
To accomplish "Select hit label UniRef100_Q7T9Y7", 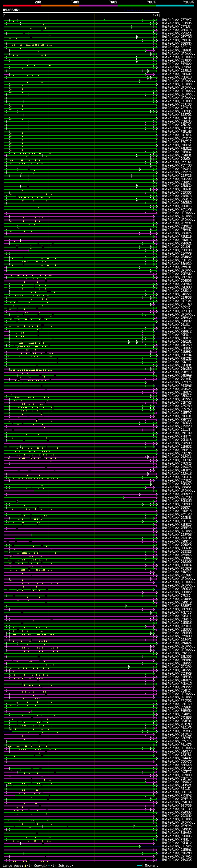I will 177,20.
